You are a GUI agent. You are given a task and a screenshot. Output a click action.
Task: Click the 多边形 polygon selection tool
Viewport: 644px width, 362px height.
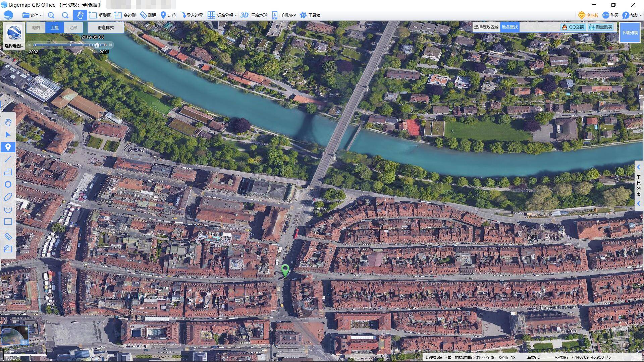125,15
